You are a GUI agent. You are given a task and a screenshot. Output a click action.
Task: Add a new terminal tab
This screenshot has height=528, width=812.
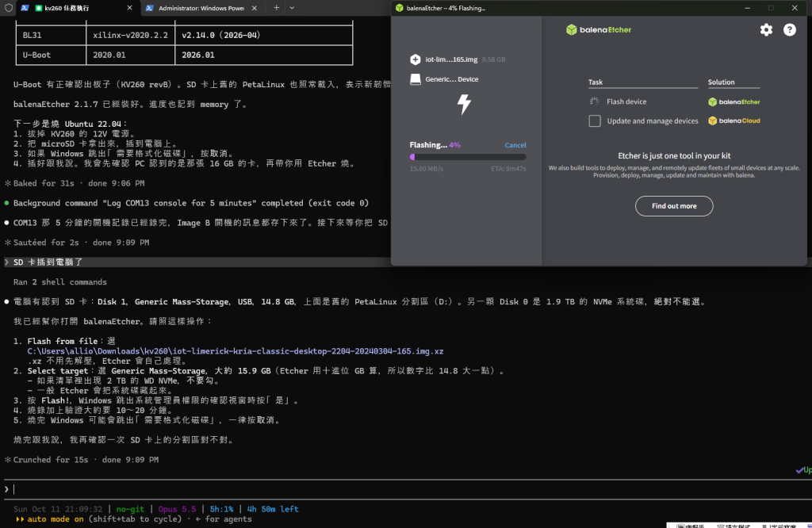tap(277, 8)
